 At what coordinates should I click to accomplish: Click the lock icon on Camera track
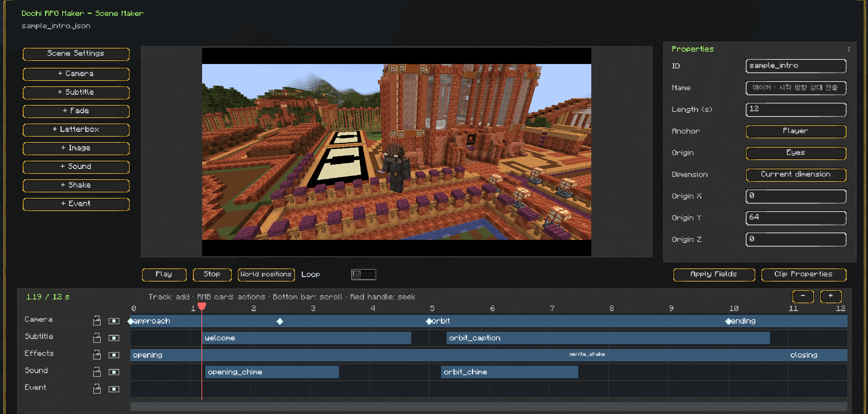pos(97,321)
